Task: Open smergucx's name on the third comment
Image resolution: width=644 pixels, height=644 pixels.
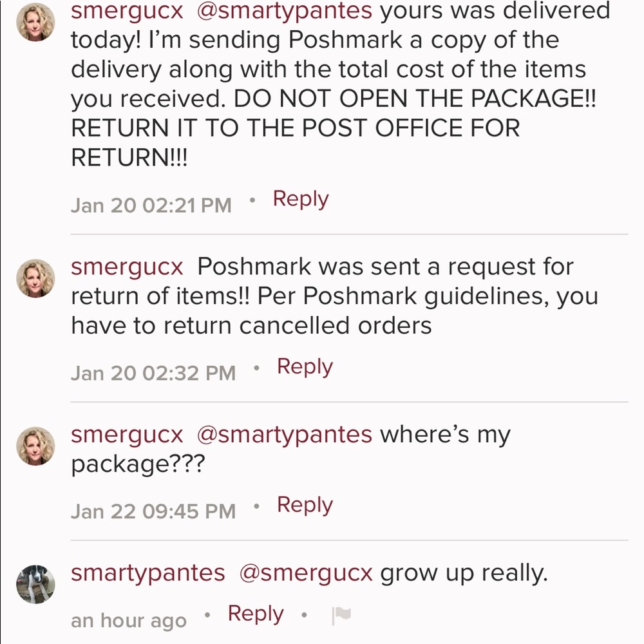Action: [x=126, y=435]
